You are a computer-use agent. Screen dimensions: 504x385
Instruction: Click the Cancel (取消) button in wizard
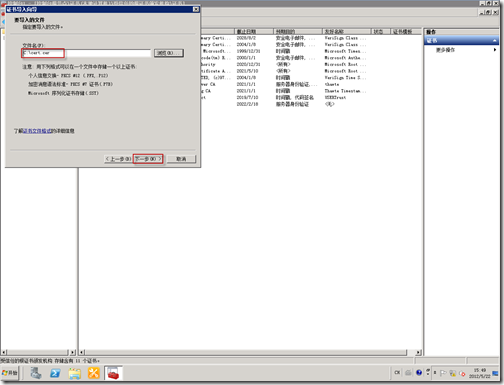coord(181,159)
